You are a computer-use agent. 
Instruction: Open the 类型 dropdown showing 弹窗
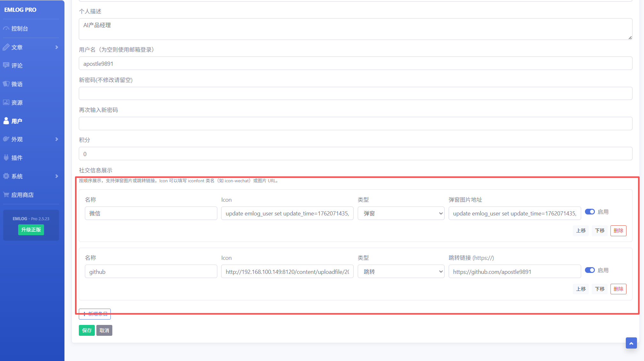(401, 214)
